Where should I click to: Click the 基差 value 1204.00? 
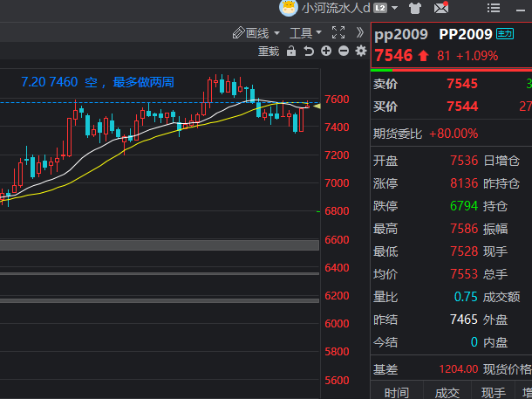coord(459,369)
